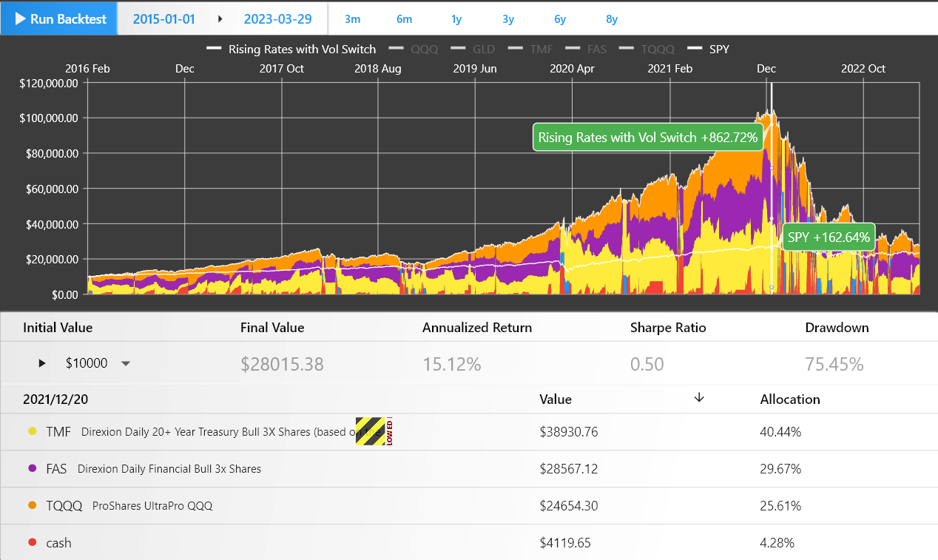Toggle Rising Rates with Vol Switch legend series
Screen dimensions: 938x560
291,50
